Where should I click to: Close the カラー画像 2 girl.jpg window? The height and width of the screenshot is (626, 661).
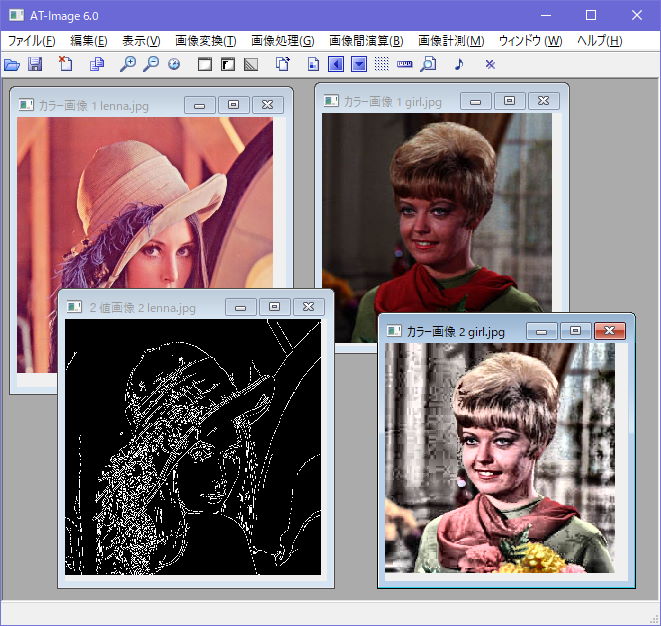click(609, 331)
